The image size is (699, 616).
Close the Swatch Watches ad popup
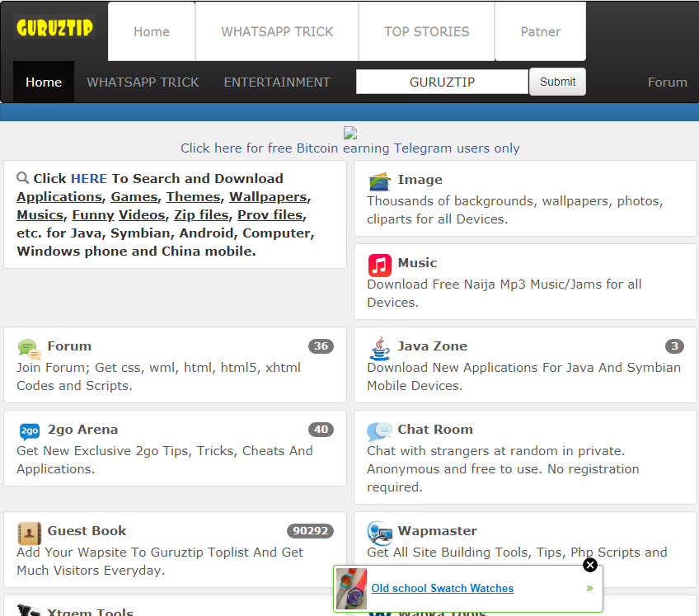[590, 565]
